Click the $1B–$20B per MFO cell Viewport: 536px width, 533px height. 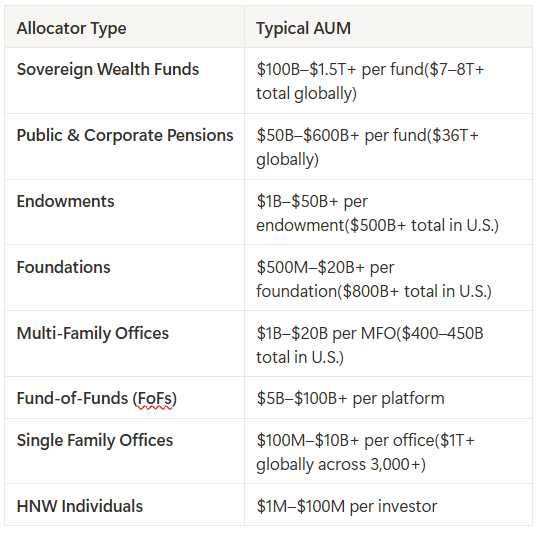tap(388, 343)
